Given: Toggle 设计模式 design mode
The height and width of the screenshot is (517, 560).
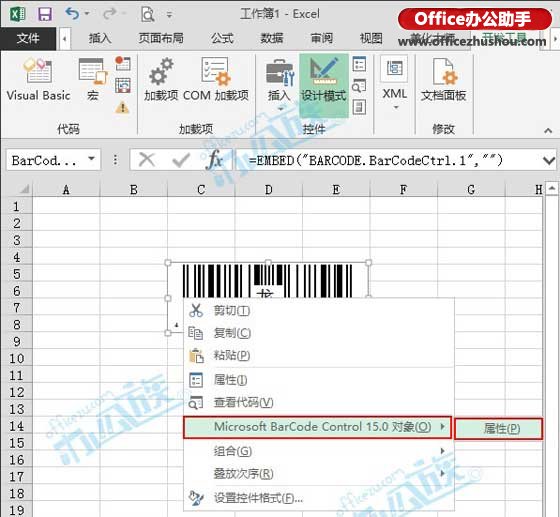Looking at the screenshot, I should pos(324,86).
